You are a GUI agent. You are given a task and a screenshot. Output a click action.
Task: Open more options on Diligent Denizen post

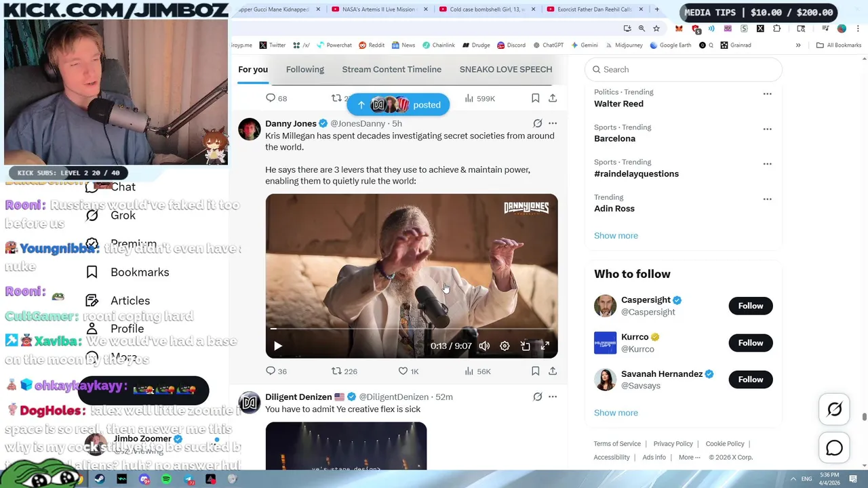click(553, 396)
